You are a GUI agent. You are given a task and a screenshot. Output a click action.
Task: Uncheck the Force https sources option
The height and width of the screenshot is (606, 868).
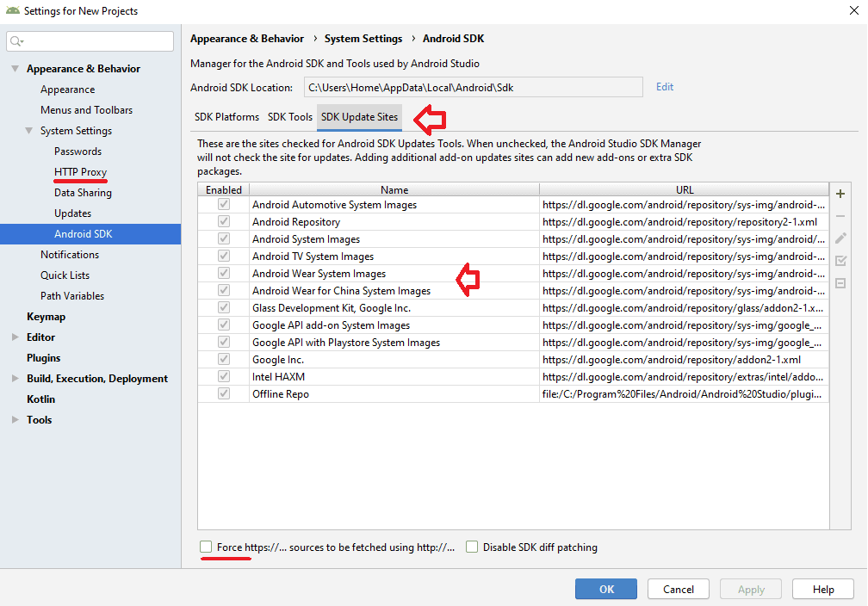click(x=204, y=547)
